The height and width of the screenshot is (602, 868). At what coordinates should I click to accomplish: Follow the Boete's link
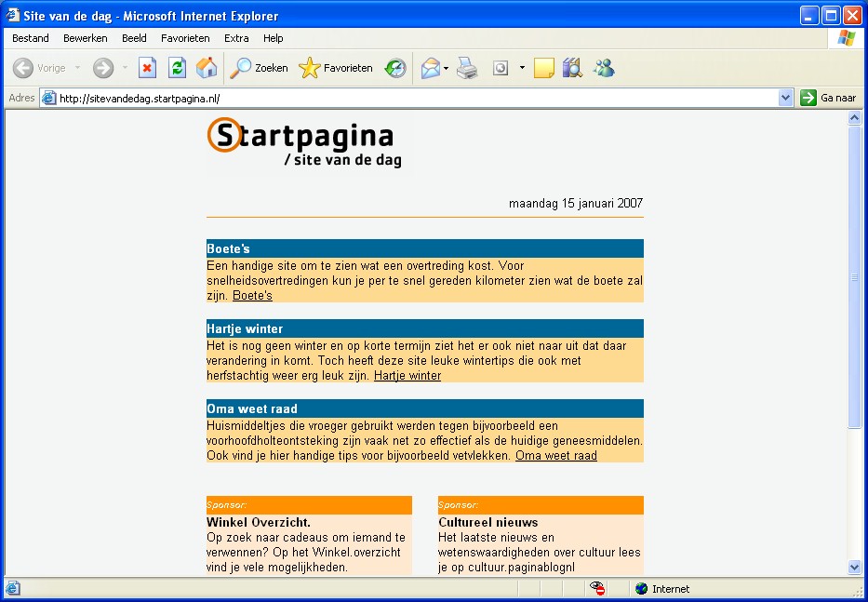(x=252, y=295)
